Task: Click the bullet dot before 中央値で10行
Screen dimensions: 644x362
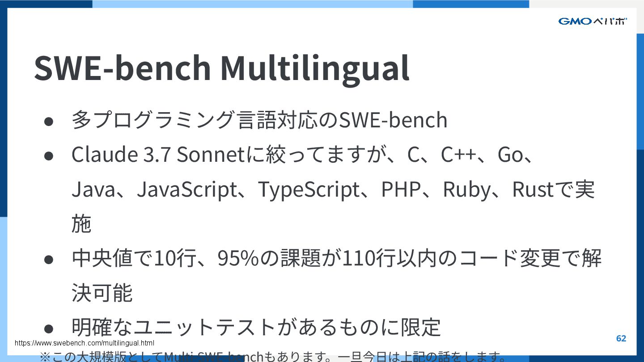Action: tap(49, 259)
